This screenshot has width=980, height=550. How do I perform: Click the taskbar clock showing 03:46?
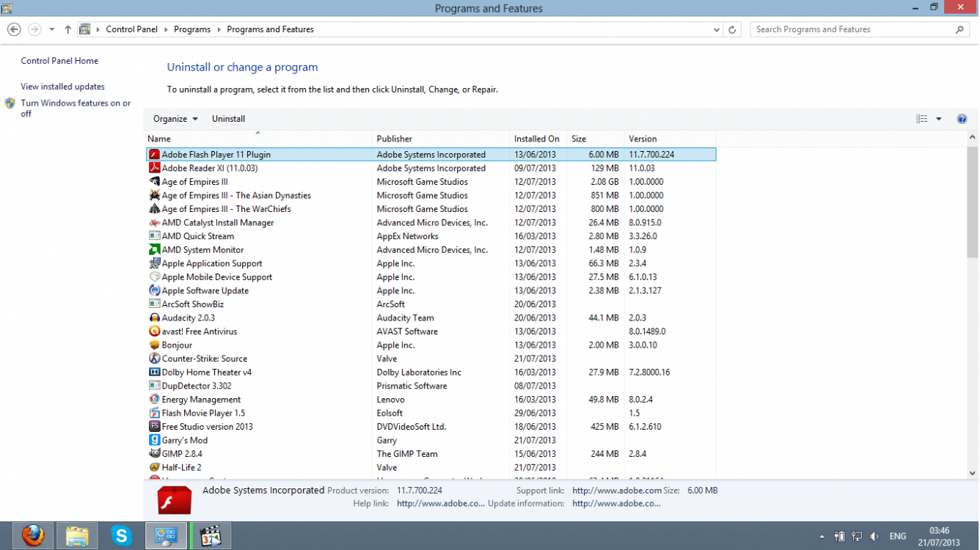[940, 536]
